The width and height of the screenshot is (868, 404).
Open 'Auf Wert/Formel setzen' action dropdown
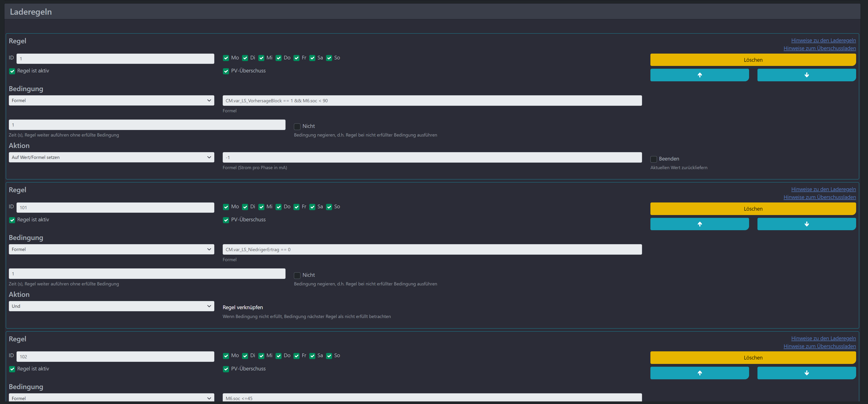[x=111, y=157]
